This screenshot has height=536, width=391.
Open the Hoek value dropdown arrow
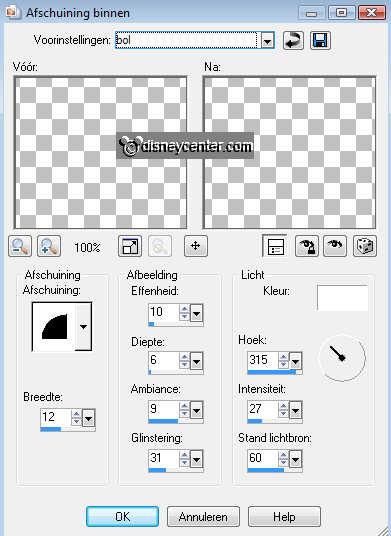(x=296, y=361)
